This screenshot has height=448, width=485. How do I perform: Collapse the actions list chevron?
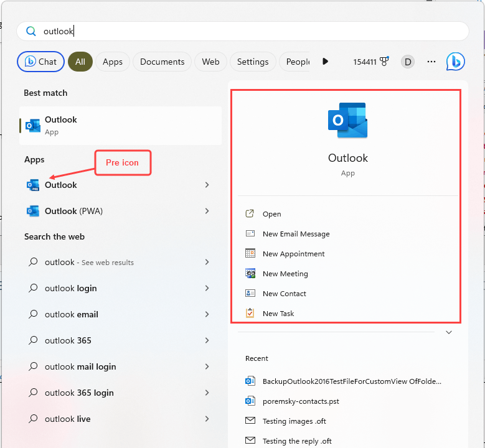point(449,332)
